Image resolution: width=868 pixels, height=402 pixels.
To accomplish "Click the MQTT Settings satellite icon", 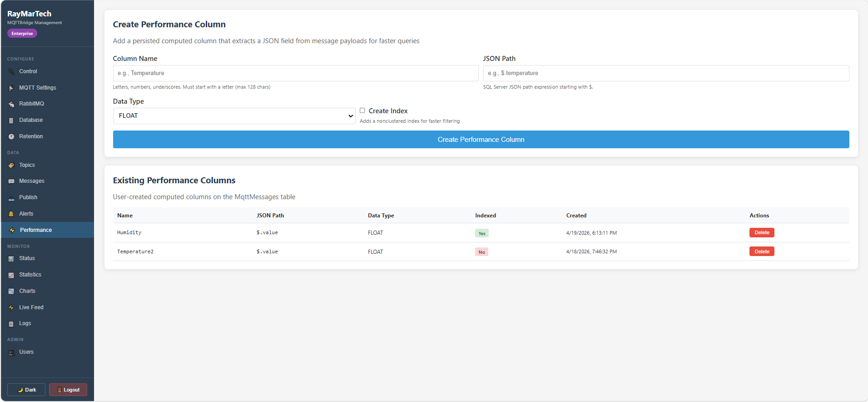I will pos(11,88).
